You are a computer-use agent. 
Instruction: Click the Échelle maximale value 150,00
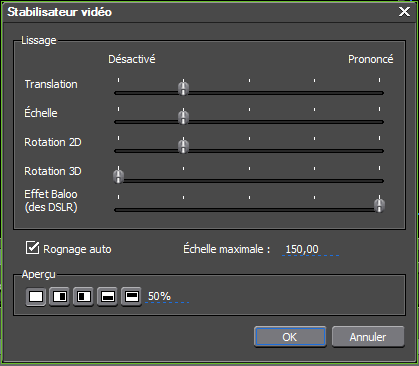pyautogui.click(x=302, y=249)
